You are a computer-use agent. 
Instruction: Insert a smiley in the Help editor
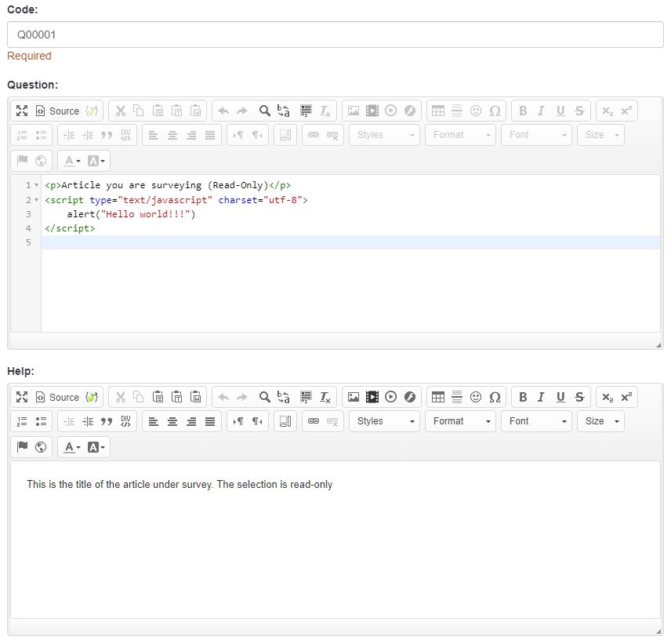476,397
